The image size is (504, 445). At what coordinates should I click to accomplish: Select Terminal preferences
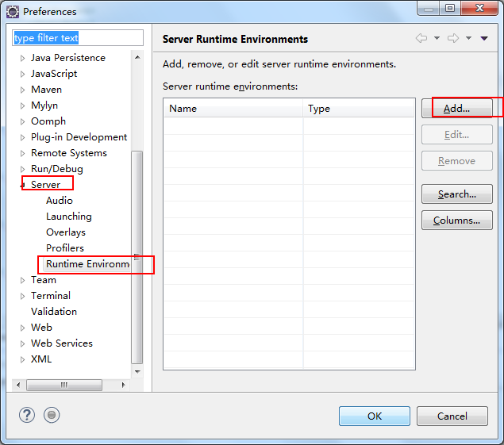click(x=51, y=296)
